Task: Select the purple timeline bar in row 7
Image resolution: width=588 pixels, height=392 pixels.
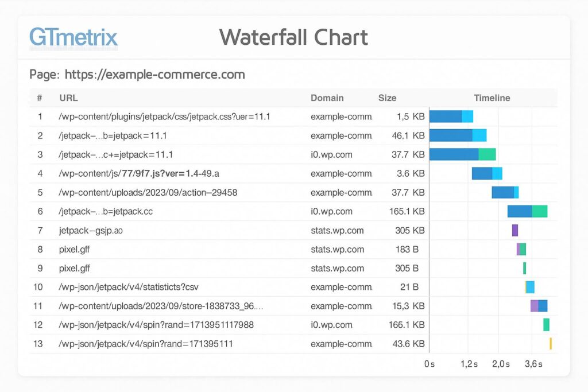Action: point(515,230)
